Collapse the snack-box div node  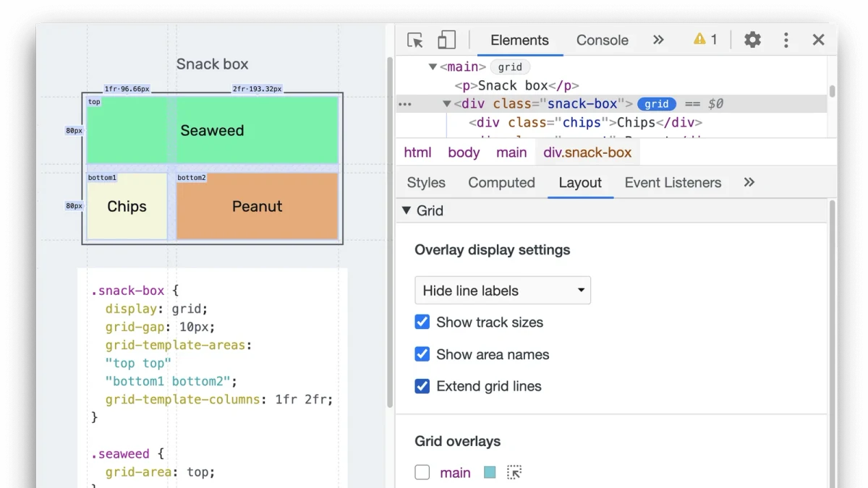point(447,104)
